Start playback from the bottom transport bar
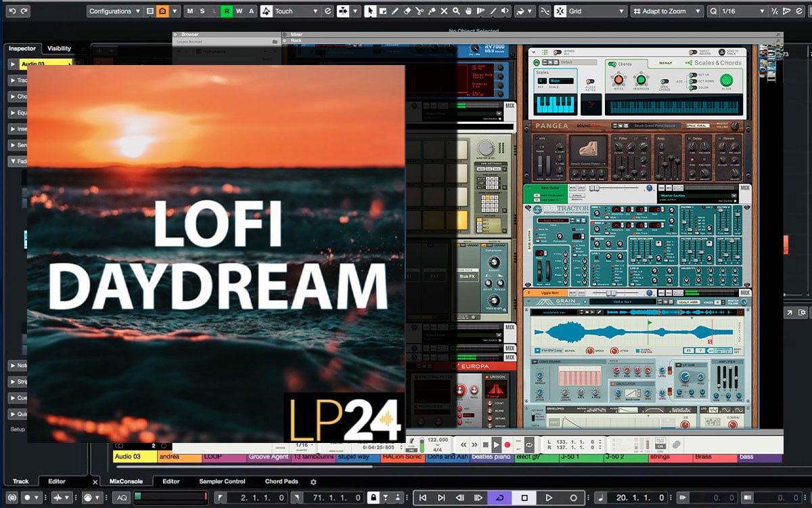 point(549,498)
